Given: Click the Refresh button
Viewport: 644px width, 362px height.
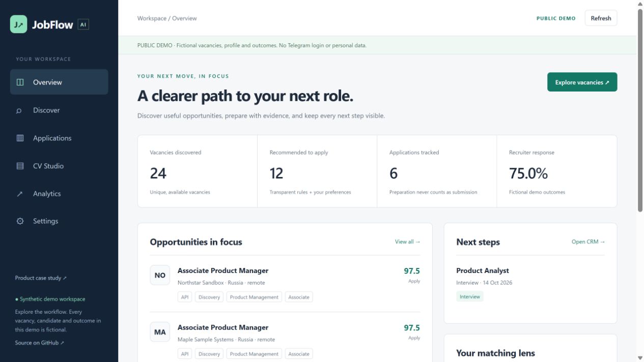Looking at the screenshot, I should 601,18.
